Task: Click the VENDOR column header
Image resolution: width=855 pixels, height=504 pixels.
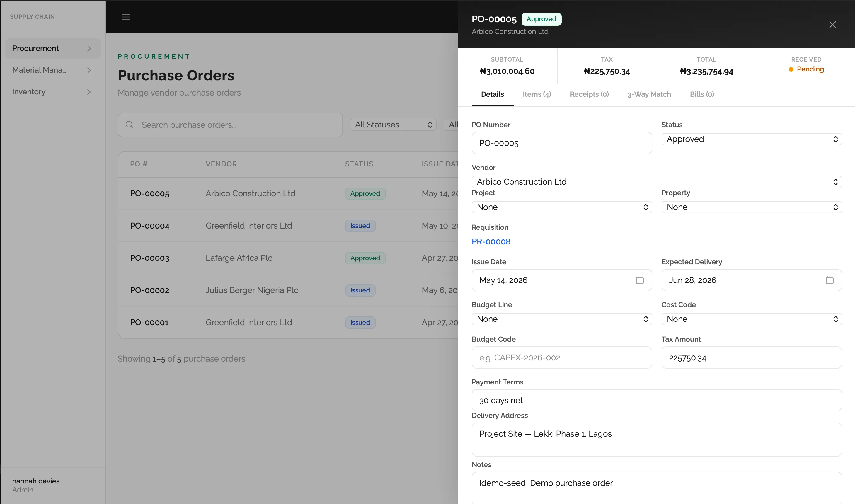Action: pos(221,164)
